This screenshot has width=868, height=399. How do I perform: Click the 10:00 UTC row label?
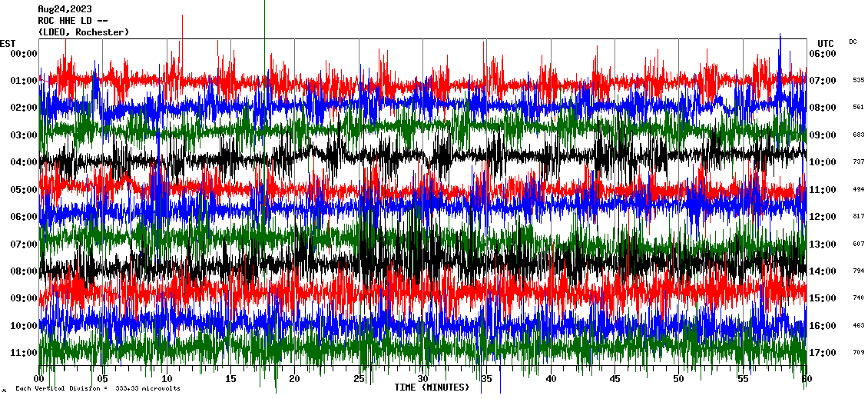click(x=822, y=162)
